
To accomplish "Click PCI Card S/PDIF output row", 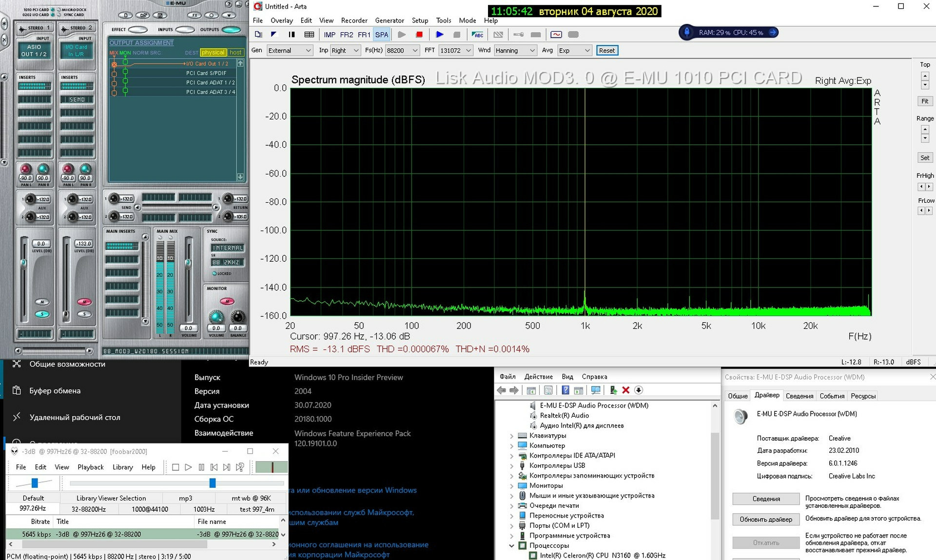I will [x=206, y=73].
